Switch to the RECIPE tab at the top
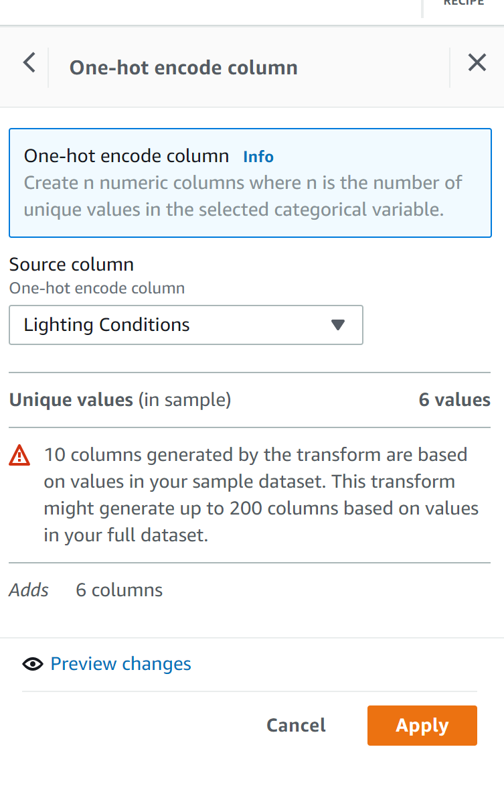504x812 pixels. (463, 3)
